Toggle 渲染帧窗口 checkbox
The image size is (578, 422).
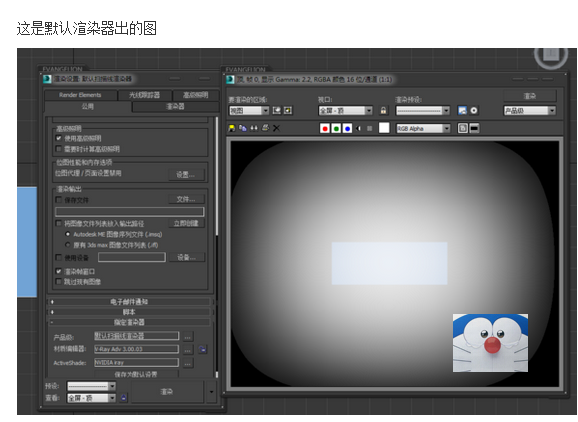(x=58, y=271)
